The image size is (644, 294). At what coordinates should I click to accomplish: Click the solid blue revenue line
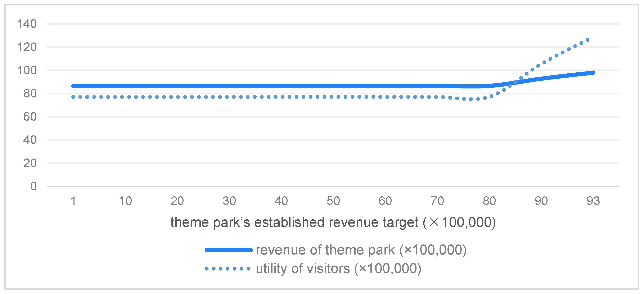pyautogui.click(x=250, y=86)
